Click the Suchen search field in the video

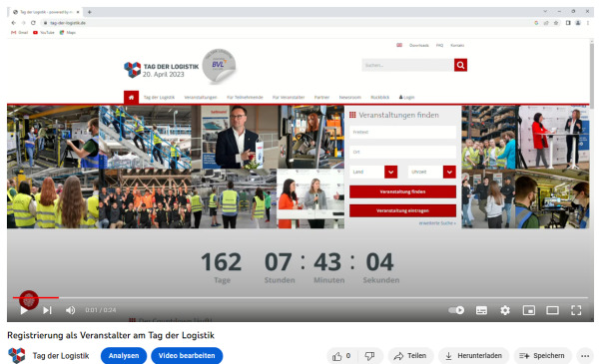click(x=407, y=65)
